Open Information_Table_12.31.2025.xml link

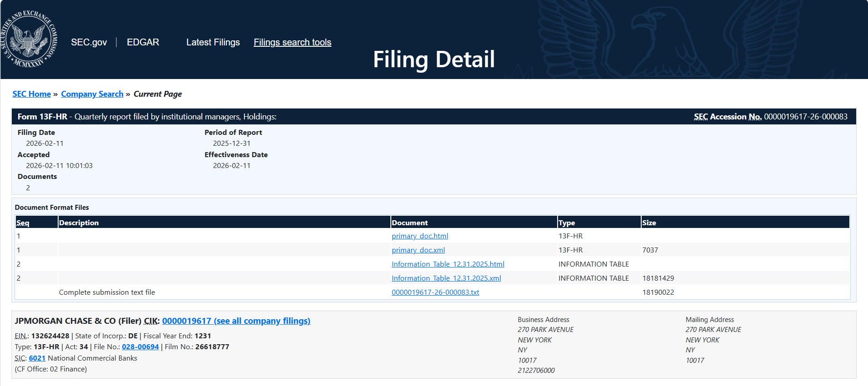446,278
